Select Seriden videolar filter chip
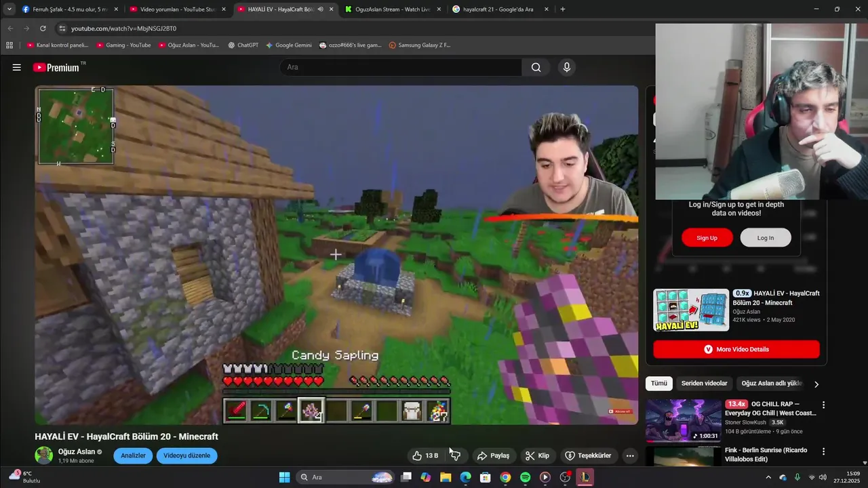868x488 pixels. tap(704, 384)
